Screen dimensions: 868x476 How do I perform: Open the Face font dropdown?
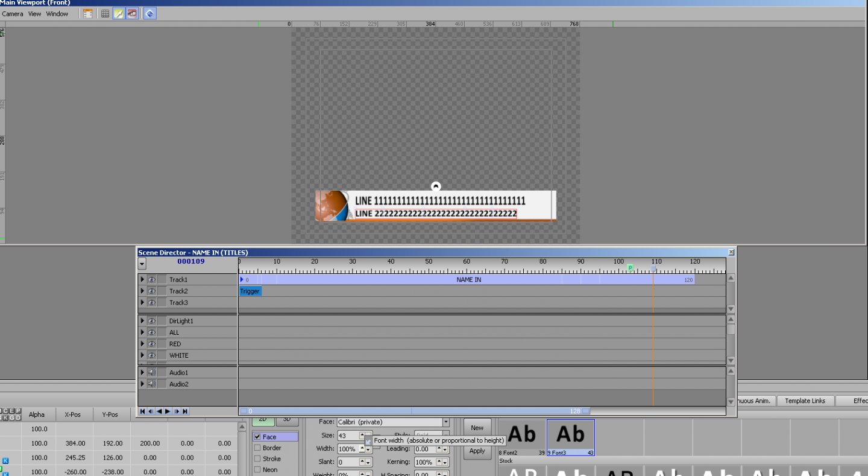(446, 422)
